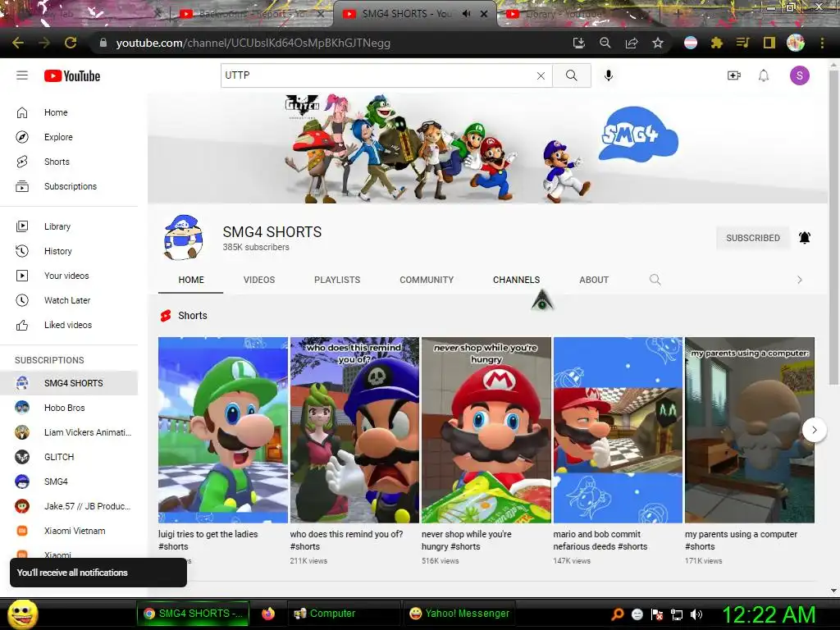The width and height of the screenshot is (840, 630).
Task: Open the notifications bell in the header
Action: pyautogui.click(x=764, y=75)
